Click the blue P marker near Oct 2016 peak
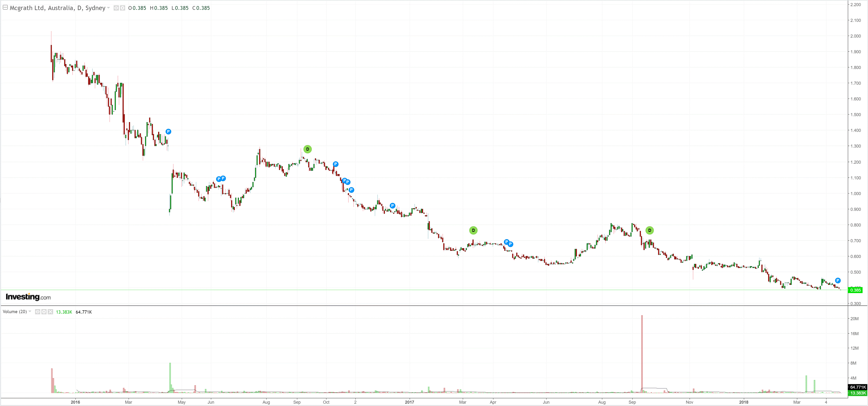Viewport: 868px width, 406px height. pyautogui.click(x=335, y=164)
